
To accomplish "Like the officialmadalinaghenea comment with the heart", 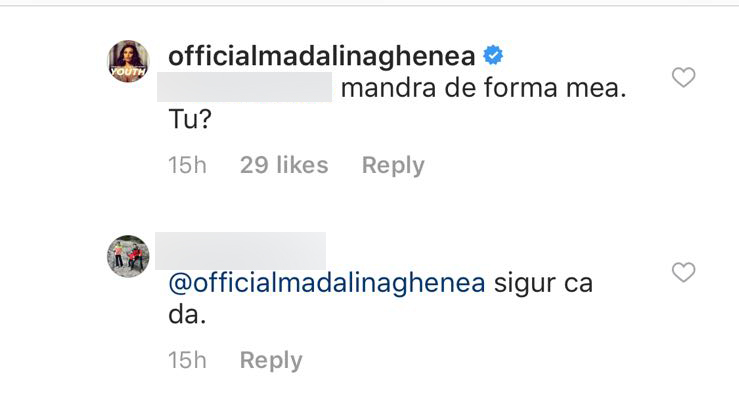I will pyautogui.click(x=683, y=78).
